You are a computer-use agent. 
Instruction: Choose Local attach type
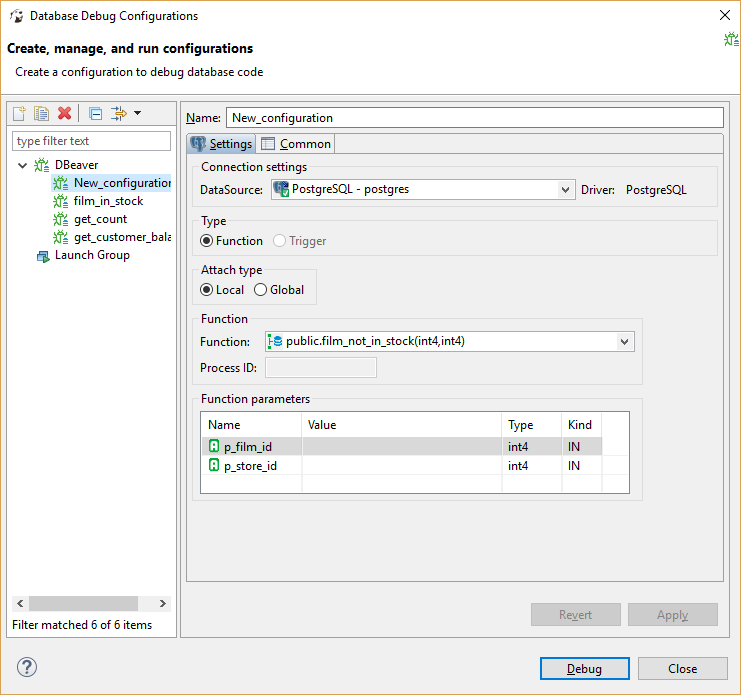(207, 290)
